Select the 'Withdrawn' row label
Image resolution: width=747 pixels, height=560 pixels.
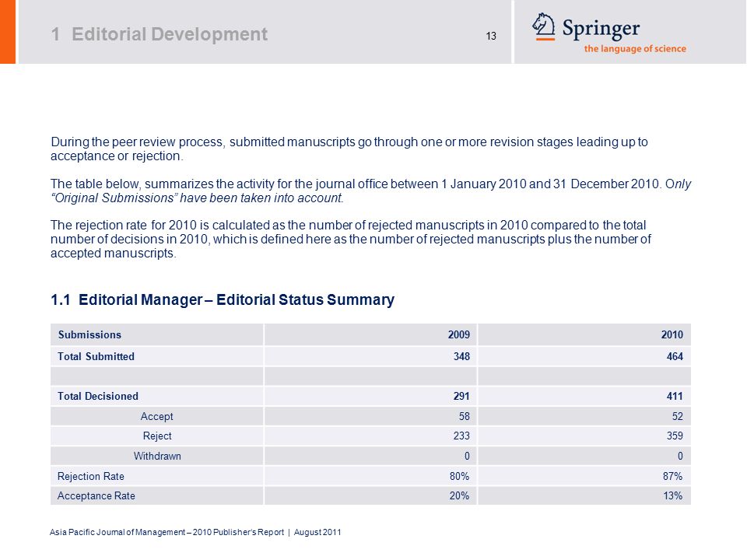(157, 457)
